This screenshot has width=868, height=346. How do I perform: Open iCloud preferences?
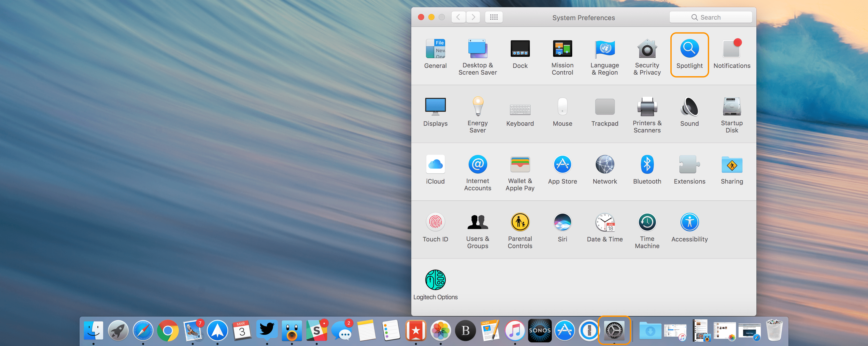(435, 165)
